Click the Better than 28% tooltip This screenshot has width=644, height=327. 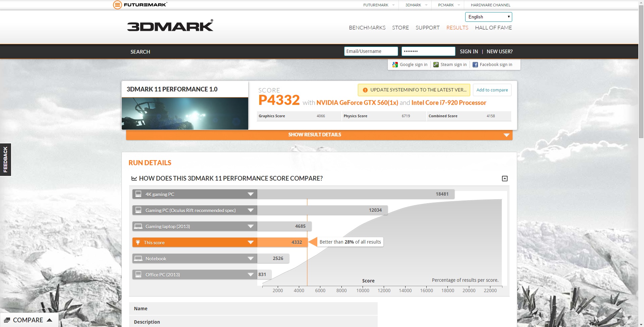(x=350, y=242)
